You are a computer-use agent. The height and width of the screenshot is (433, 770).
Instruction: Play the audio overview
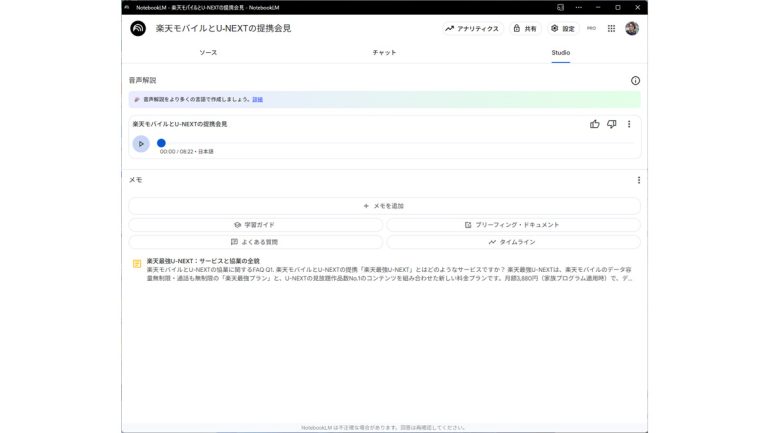[x=141, y=144]
